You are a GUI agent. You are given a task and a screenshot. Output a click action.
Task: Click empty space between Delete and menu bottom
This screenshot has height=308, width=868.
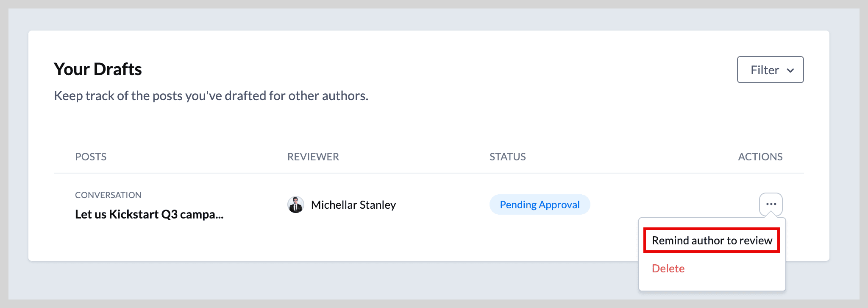coord(712,283)
